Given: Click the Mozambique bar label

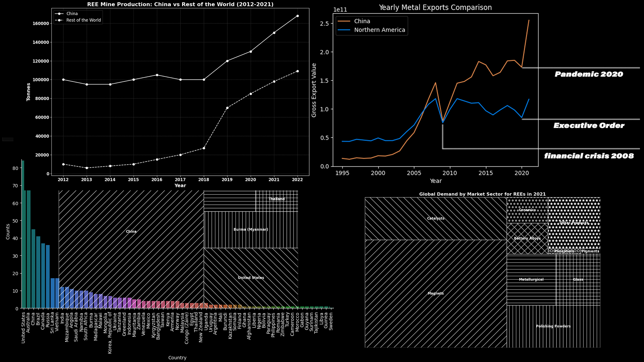Looking at the screenshot, I should 67,327.
